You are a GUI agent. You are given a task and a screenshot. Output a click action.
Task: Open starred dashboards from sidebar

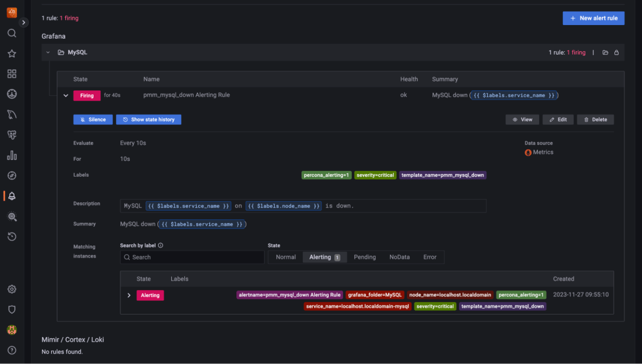click(11, 54)
